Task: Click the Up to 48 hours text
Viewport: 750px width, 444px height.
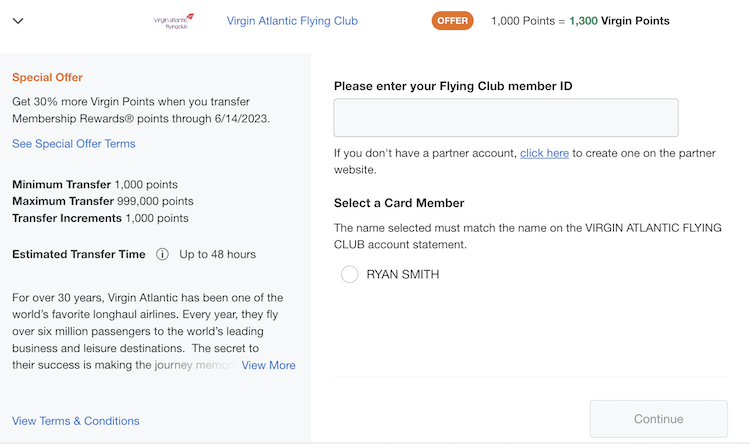Action: pos(218,254)
